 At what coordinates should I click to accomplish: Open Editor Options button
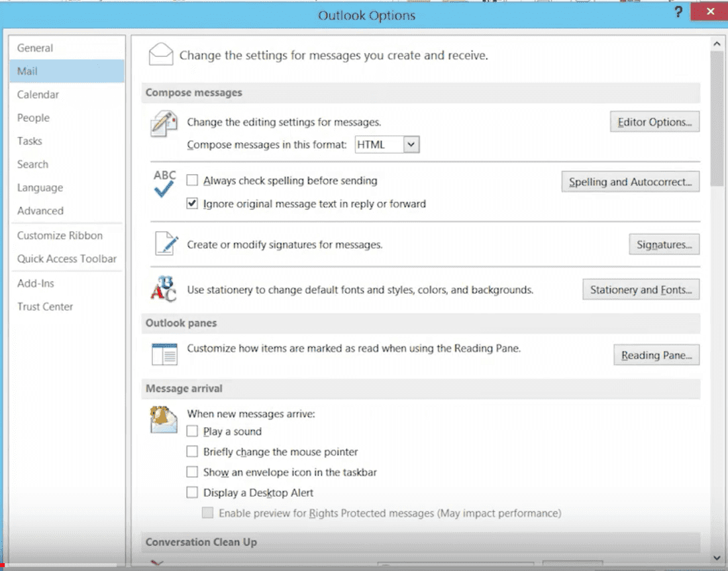point(654,122)
